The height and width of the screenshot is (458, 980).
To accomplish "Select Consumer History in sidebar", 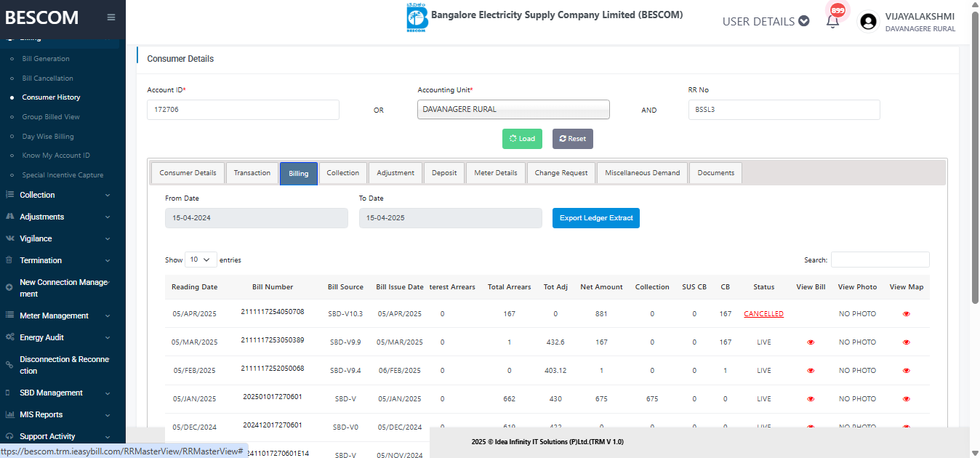I will (51, 97).
